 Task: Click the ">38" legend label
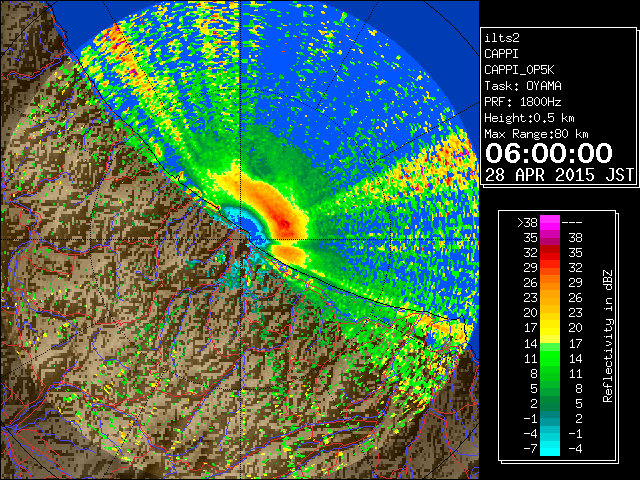click(527, 223)
